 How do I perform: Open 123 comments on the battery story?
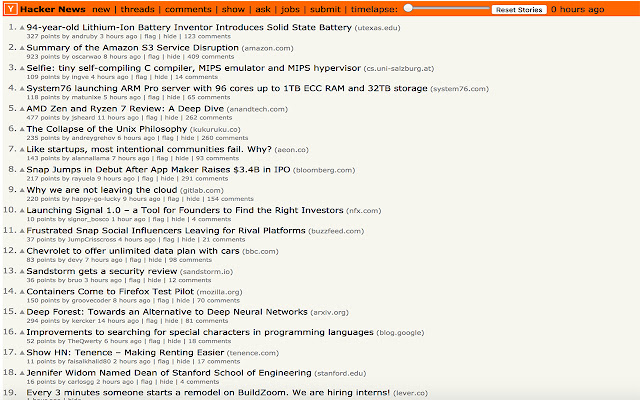tap(207, 36)
